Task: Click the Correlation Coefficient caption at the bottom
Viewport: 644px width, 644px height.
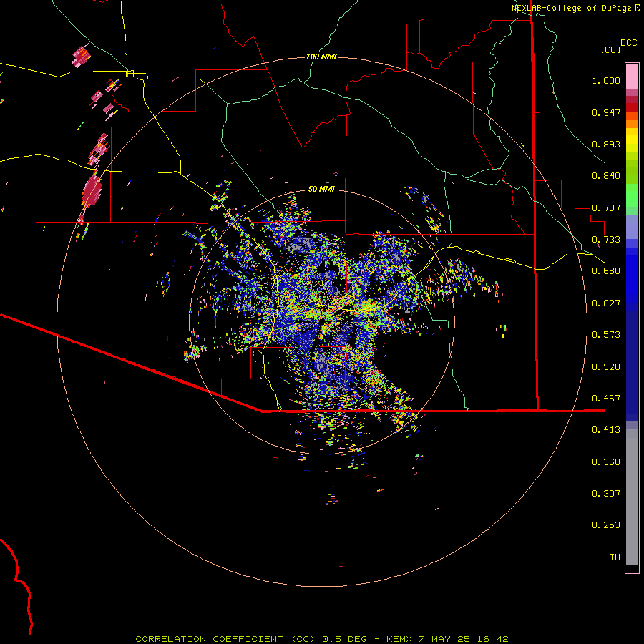Action: pyautogui.click(x=322, y=639)
